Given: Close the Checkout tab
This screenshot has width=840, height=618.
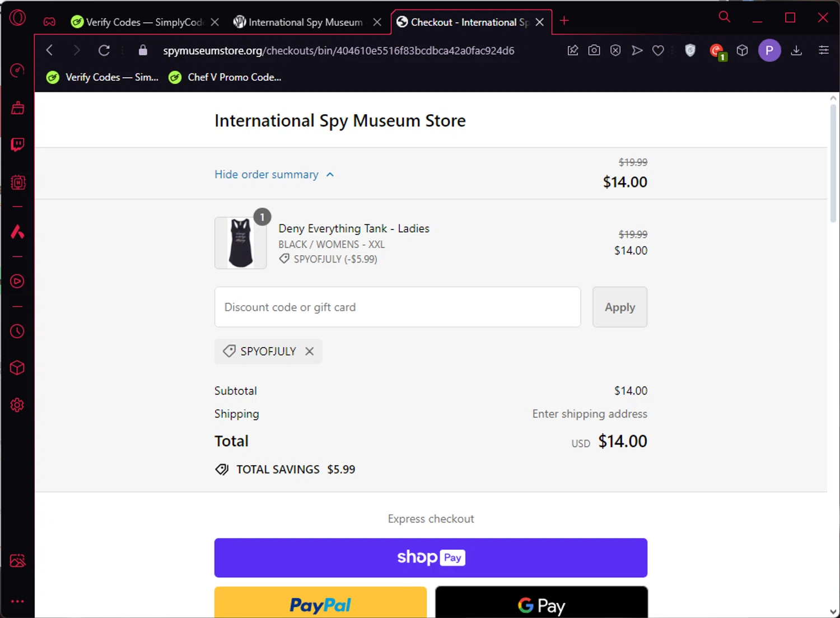Looking at the screenshot, I should [x=540, y=22].
